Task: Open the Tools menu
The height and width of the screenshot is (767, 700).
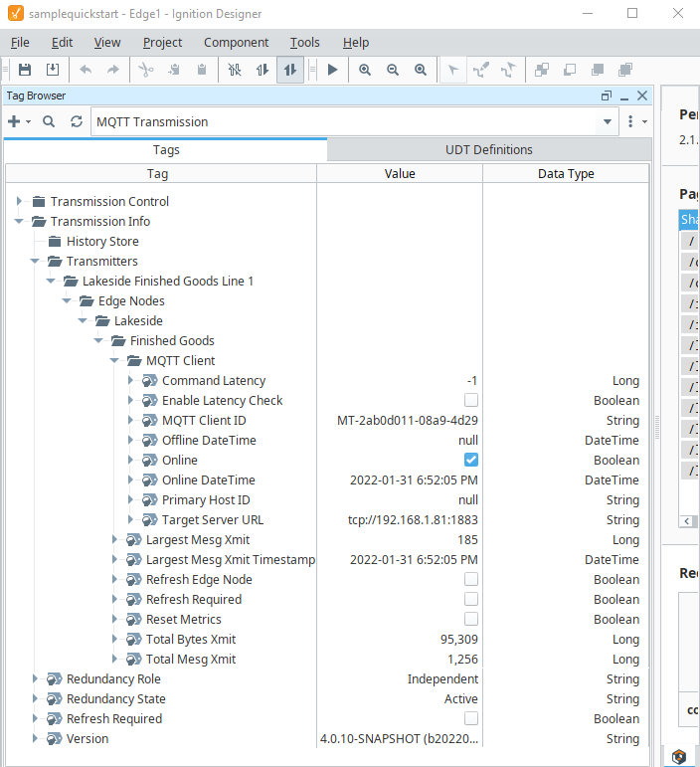Action: pyautogui.click(x=304, y=43)
